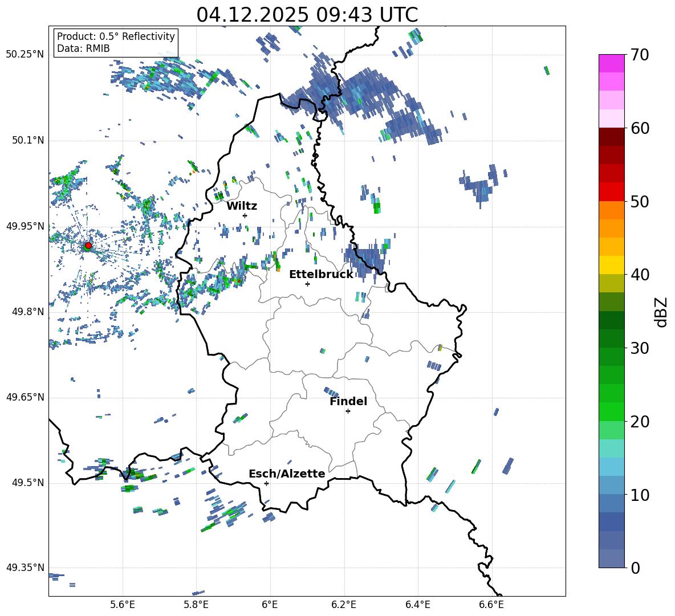Click the Esch/Alzette city label

pos(287,474)
